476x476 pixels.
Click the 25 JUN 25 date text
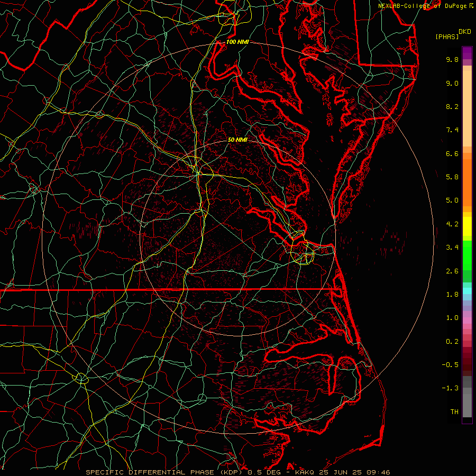(340, 472)
